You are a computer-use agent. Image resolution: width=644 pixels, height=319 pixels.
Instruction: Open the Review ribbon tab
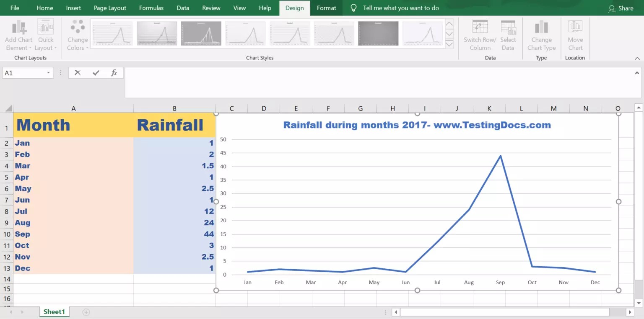(211, 8)
